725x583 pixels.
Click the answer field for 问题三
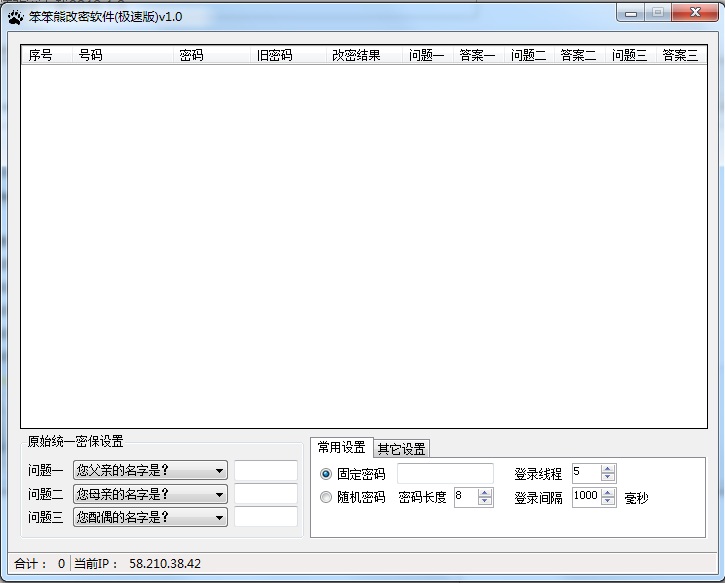click(x=266, y=517)
